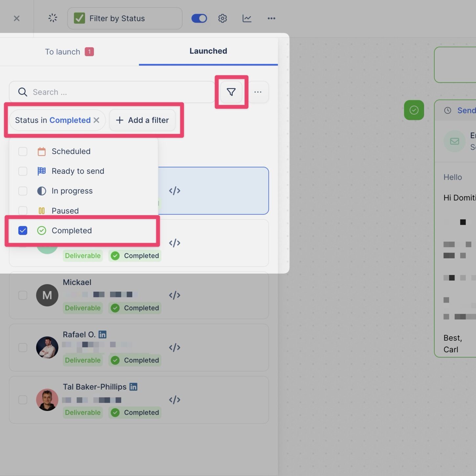This screenshot has width=476, height=476.
Task: Open the status filter funnel icon
Action: [x=231, y=92]
